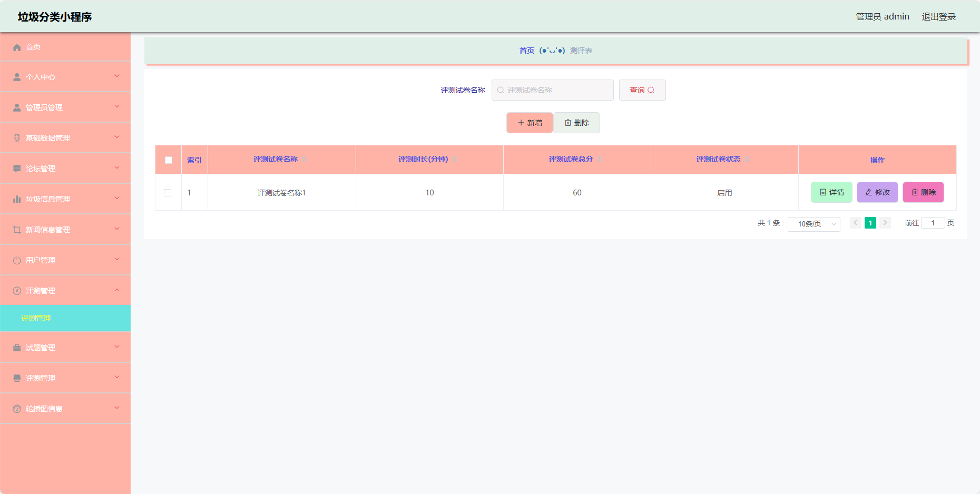This screenshot has width=980, height=494.
Task: Click the person icon beside 个人中心
Action: click(x=17, y=77)
